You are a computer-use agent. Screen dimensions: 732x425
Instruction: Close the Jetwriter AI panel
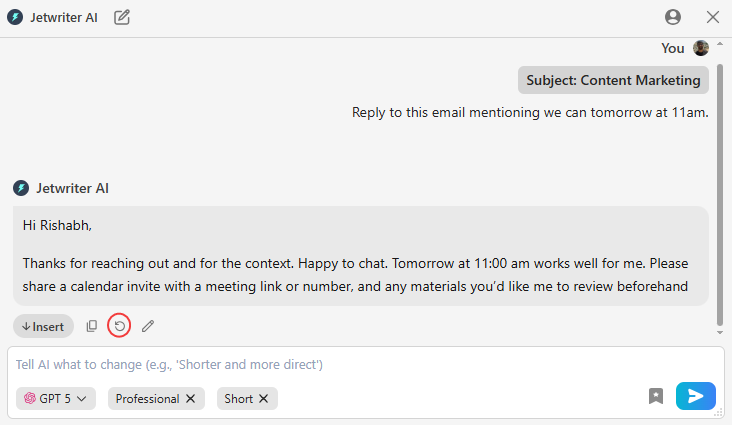pyautogui.click(x=713, y=17)
